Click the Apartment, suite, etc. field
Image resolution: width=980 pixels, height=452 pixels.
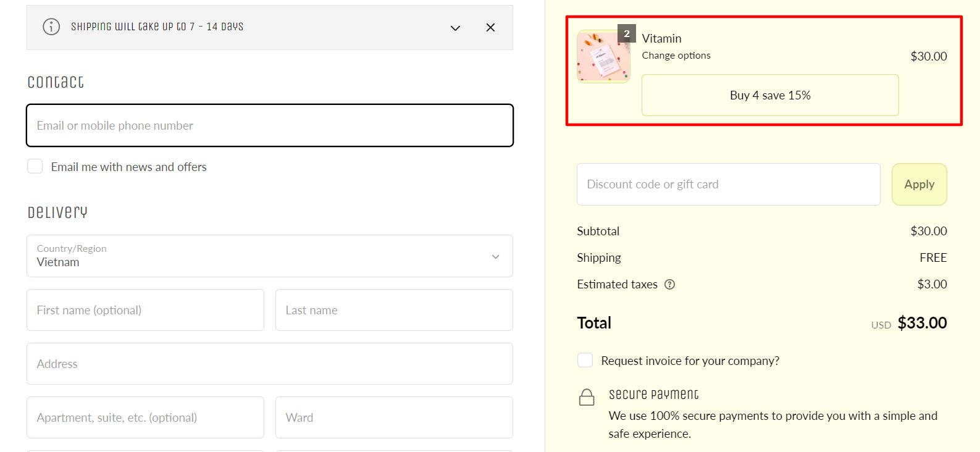pos(145,417)
